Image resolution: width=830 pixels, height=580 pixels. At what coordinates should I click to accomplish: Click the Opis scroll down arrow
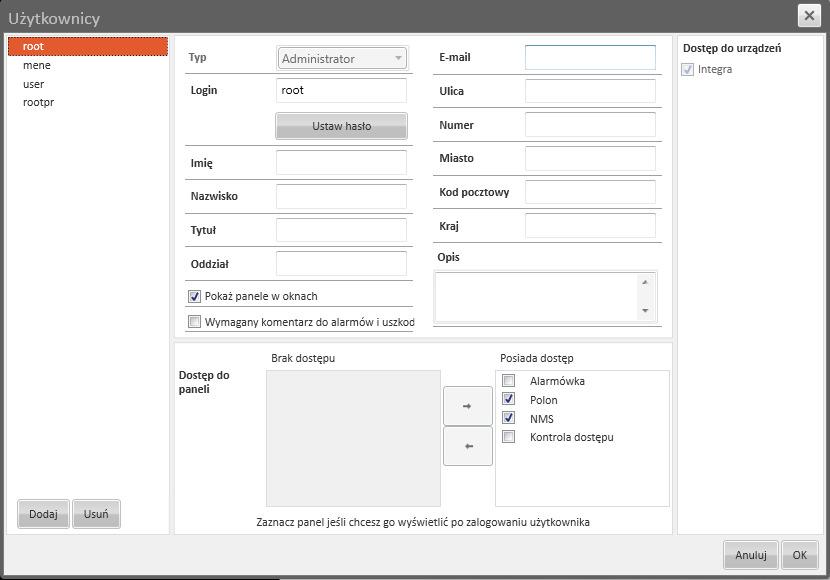(x=645, y=310)
